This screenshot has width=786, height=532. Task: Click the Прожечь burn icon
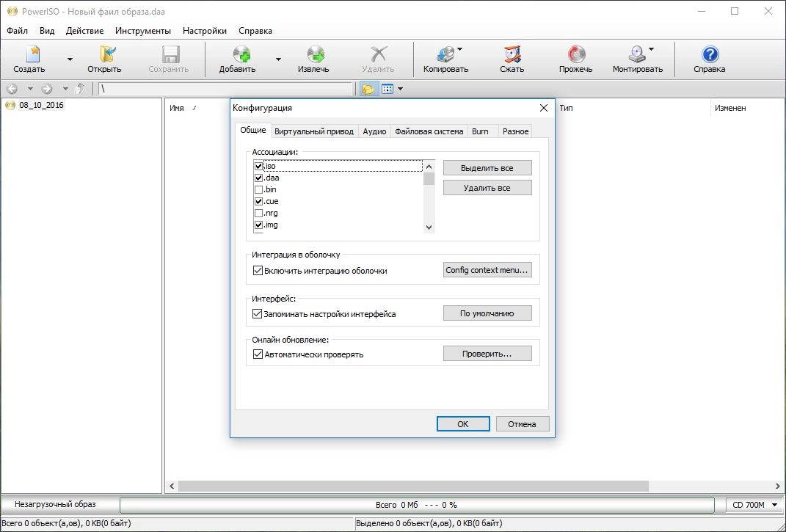[576, 54]
